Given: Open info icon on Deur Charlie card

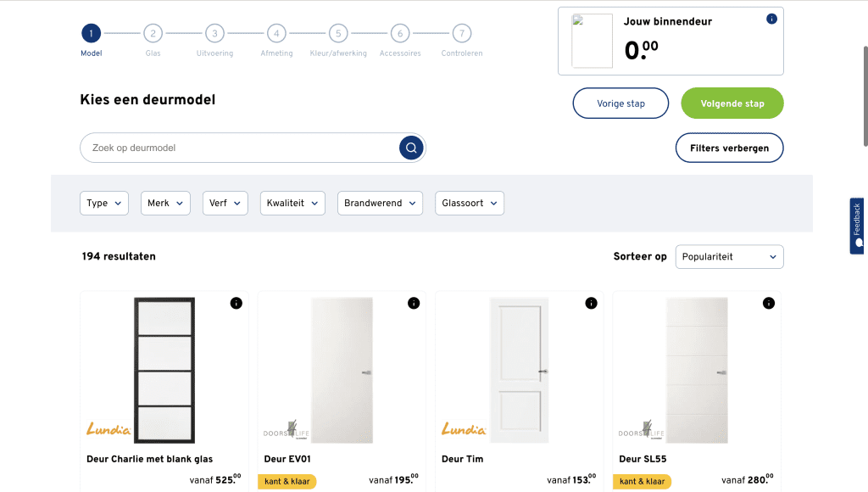Looking at the screenshot, I should pyautogui.click(x=236, y=303).
